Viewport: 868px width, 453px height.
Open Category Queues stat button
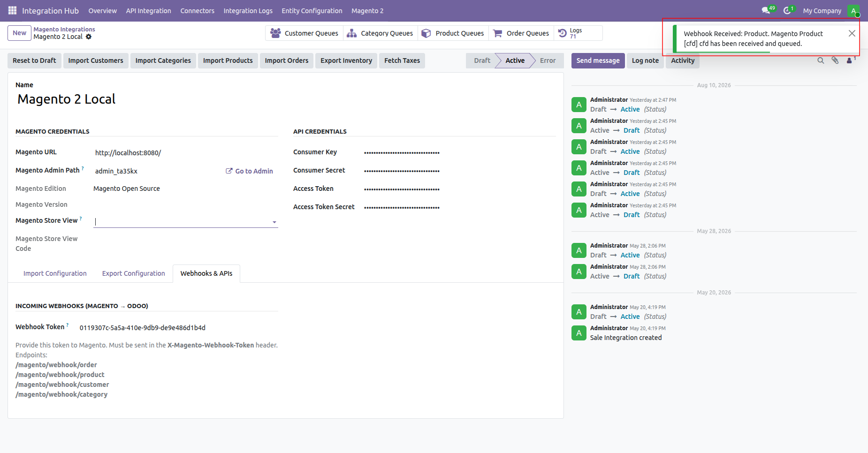click(x=380, y=33)
